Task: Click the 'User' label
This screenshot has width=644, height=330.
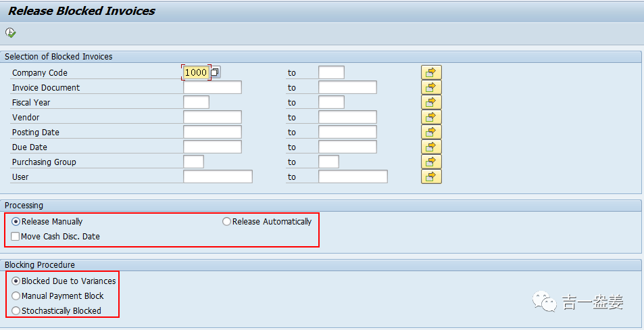Action: (20, 176)
